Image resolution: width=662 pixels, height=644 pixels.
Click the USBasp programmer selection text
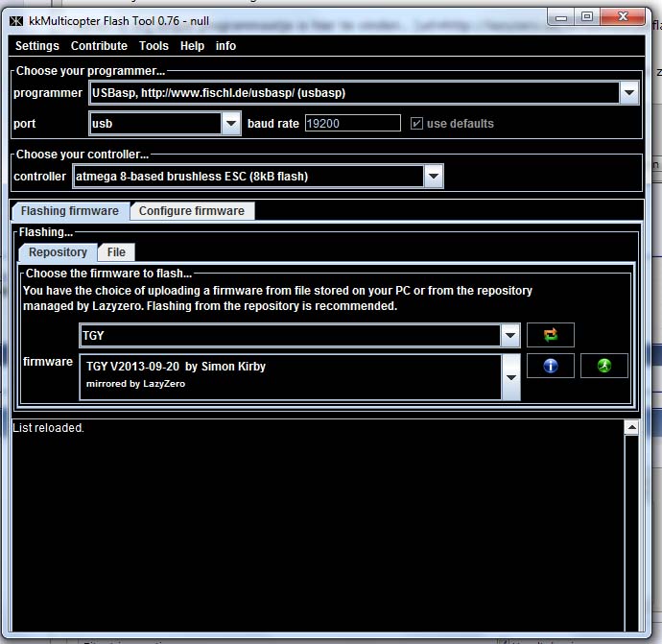click(219, 92)
